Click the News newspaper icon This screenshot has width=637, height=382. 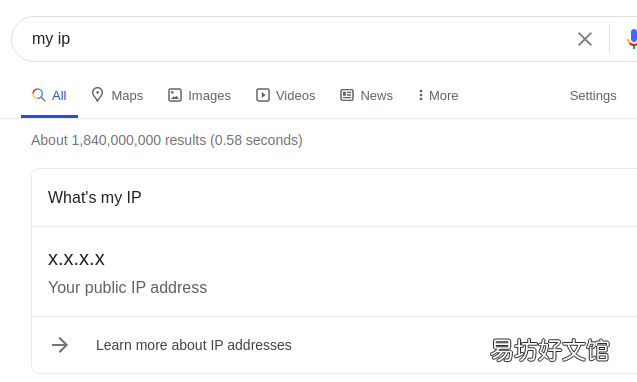[x=347, y=95]
